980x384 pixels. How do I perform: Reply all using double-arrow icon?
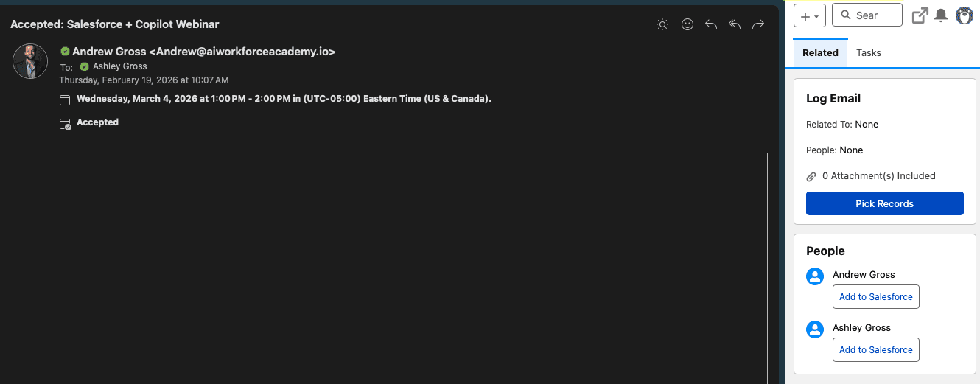(735, 24)
